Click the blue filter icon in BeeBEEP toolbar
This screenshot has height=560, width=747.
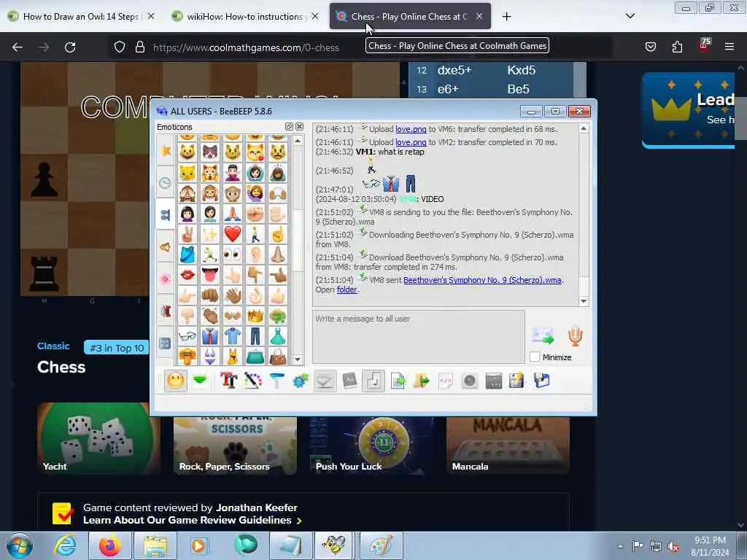pyautogui.click(x=276, y=381)
